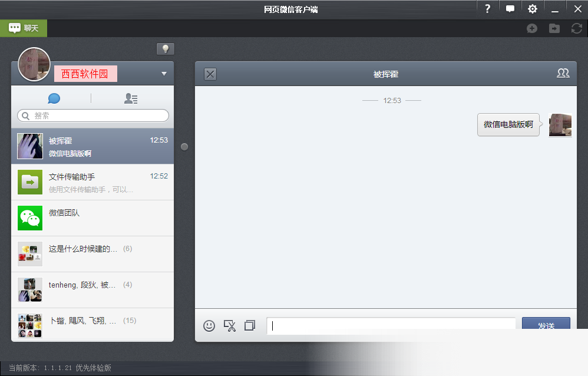Open the feedback speech bubble icon
This screenshot has height=376, width=588.
coord(510,9)
